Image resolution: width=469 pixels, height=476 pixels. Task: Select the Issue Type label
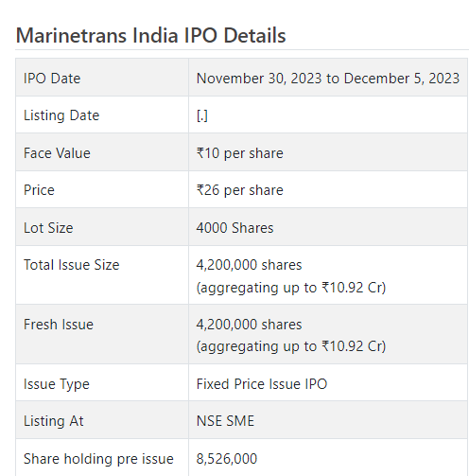pos(57,384)
